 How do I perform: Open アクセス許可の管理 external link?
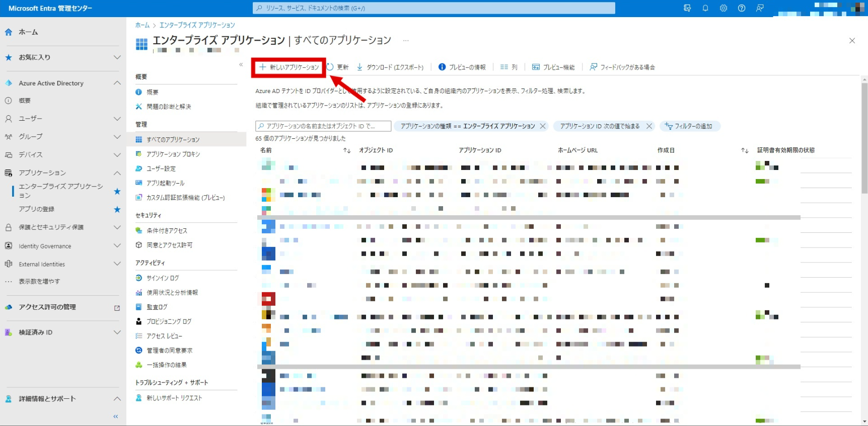pos(117,308)
